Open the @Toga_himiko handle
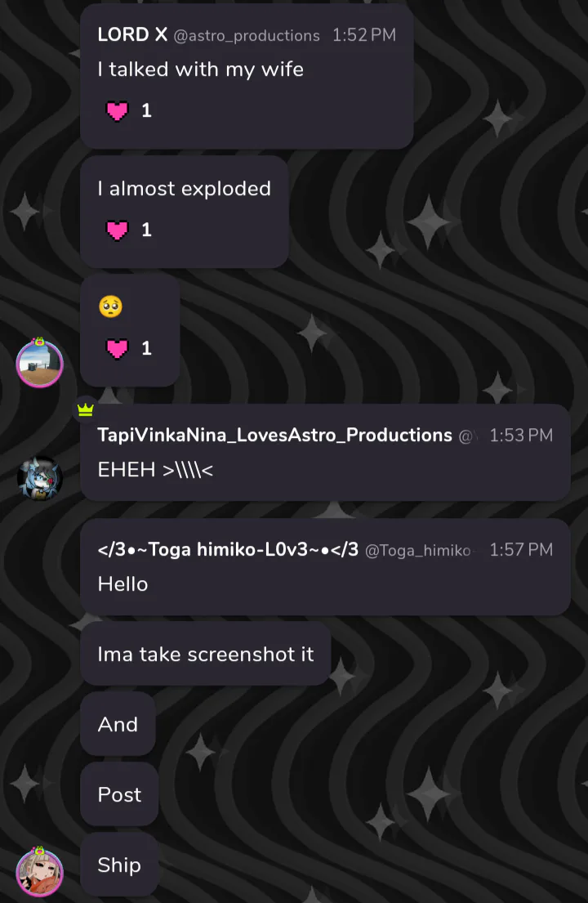 coord(418,551)
